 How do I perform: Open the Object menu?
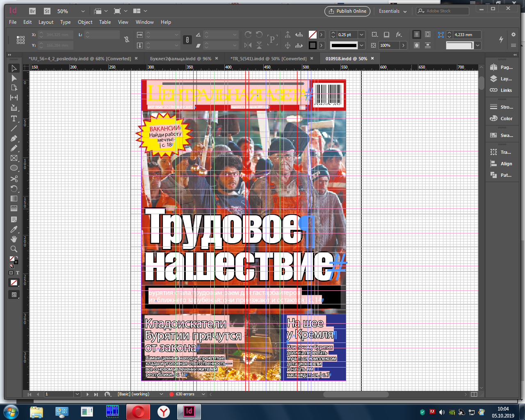coord(85,22)
